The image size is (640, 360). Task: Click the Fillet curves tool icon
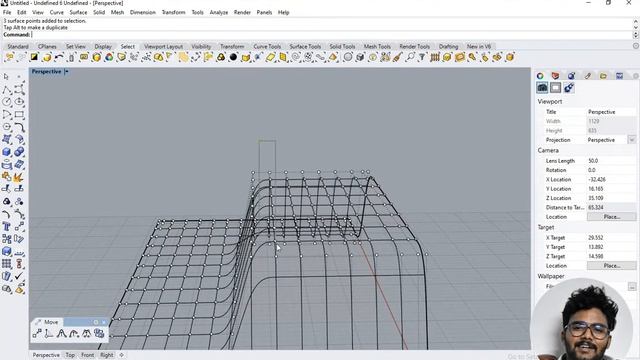(7, 214)
